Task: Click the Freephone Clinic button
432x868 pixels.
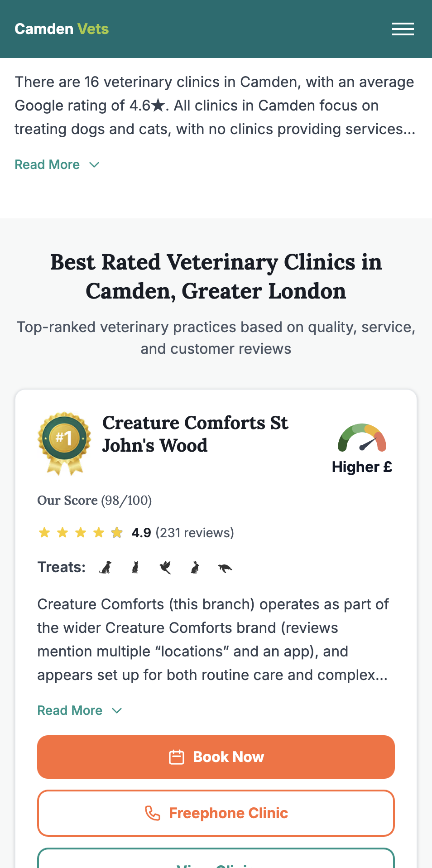Action: pos(216,813)
